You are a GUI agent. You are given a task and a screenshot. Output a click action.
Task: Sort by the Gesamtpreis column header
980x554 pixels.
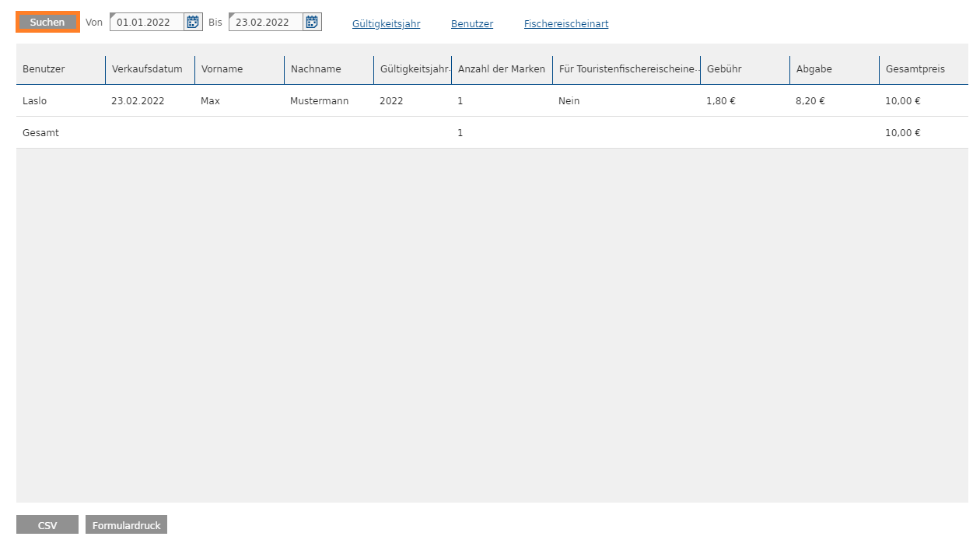(x=915, y=69)
